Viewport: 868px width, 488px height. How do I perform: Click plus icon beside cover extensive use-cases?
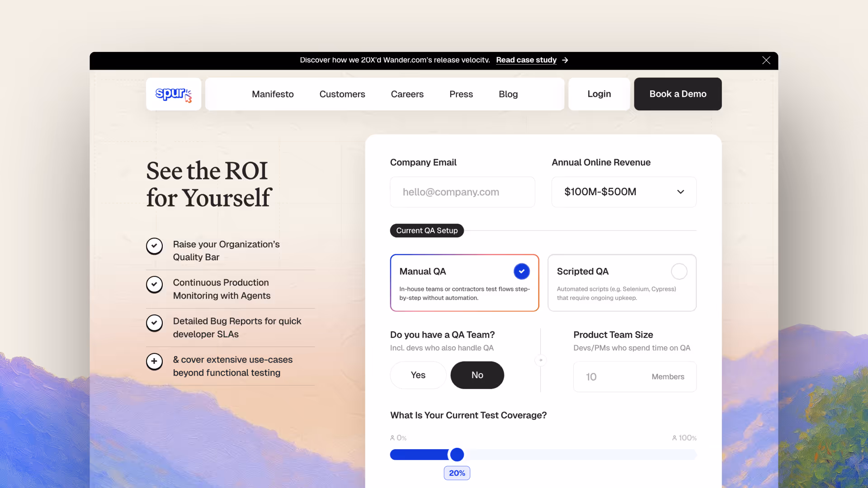click(154, 361)
